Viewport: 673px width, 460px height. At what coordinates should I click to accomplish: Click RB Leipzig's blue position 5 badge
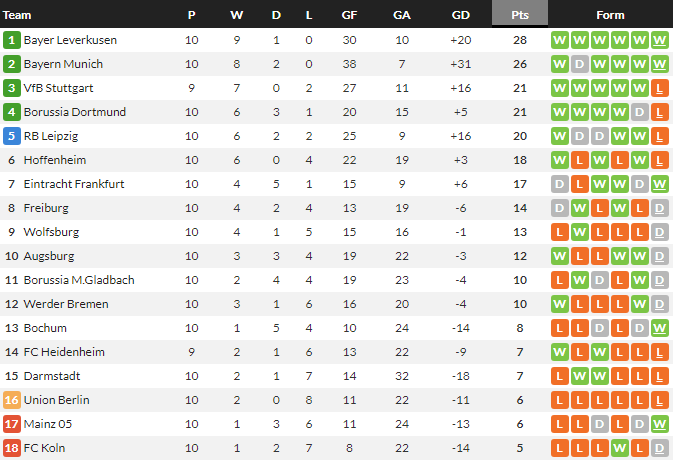(12, 136)
